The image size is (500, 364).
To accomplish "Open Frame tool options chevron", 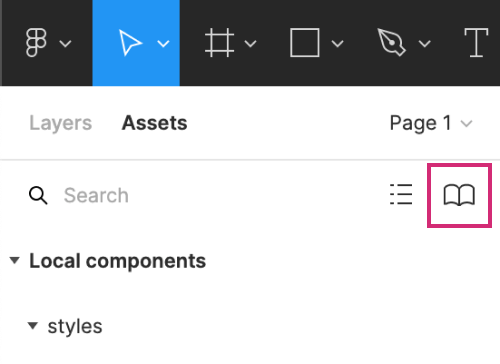I will coord(250,44).
